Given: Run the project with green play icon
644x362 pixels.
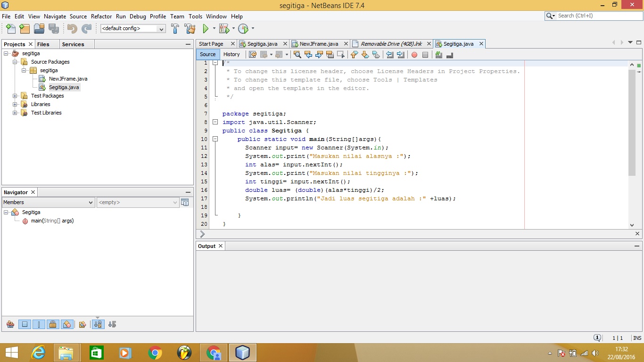Looking at the screenshot, I should pos(206,29).
